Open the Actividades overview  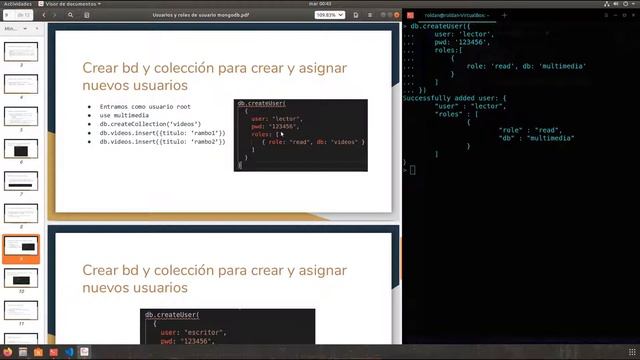click(17, 4)
